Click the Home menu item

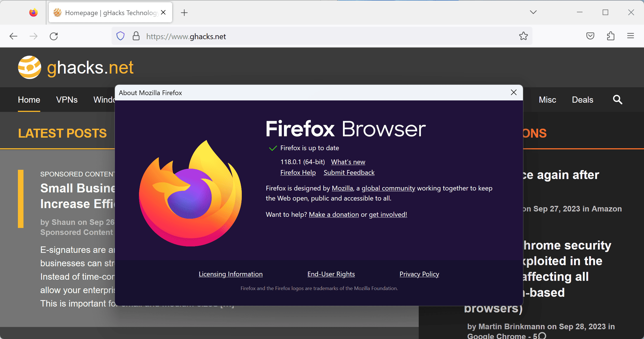click(29, 99)
